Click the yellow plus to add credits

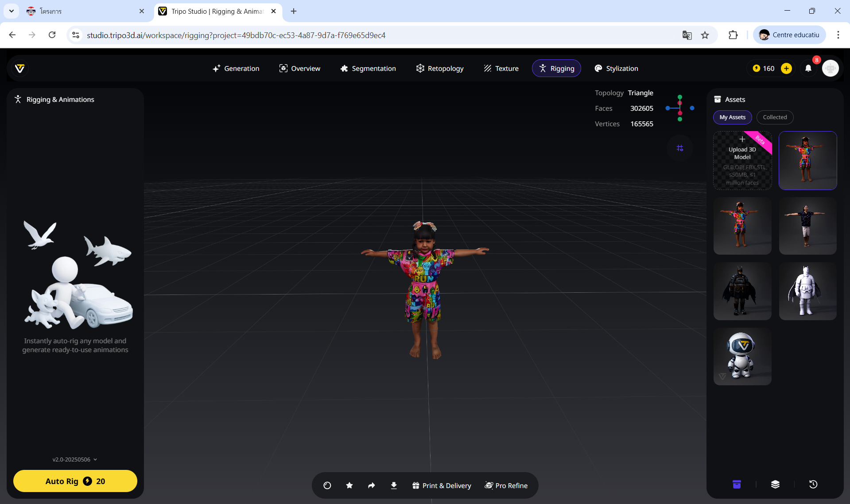(x=787, y=68)
